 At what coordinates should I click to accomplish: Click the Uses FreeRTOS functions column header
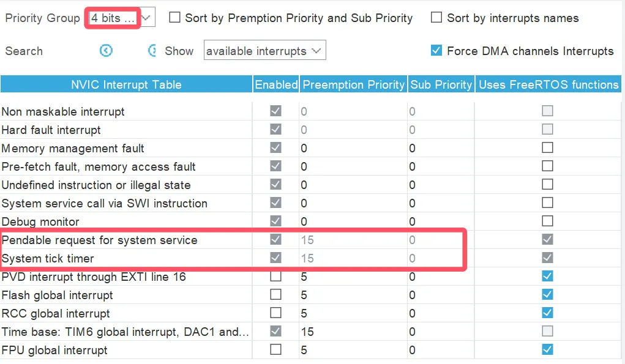(548, 84)
